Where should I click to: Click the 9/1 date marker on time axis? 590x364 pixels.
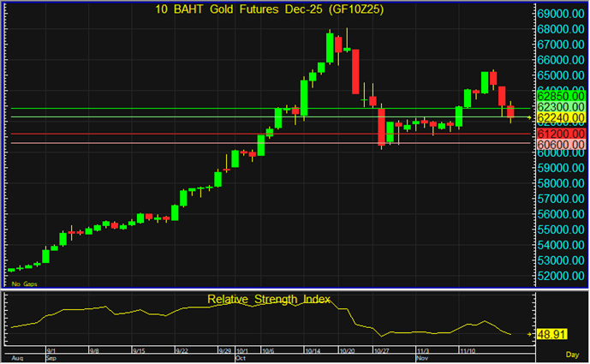point(51,350)
